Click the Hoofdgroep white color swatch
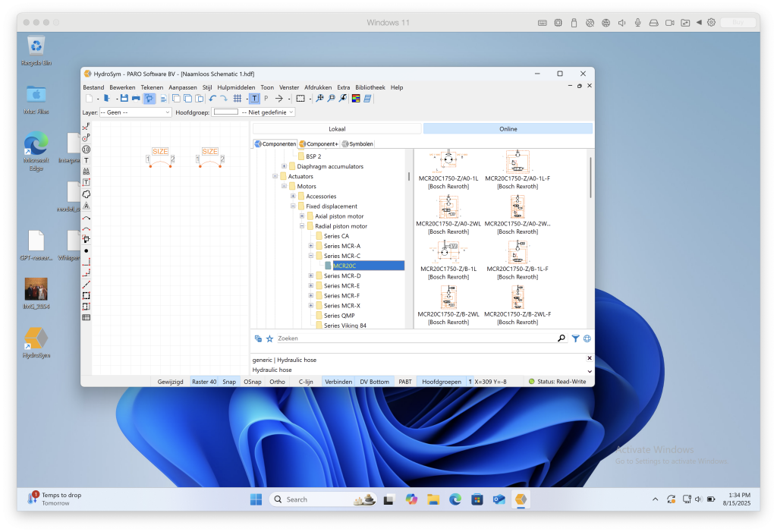The image size is (777, 532). pyautogui.click(x=226, y=112)
